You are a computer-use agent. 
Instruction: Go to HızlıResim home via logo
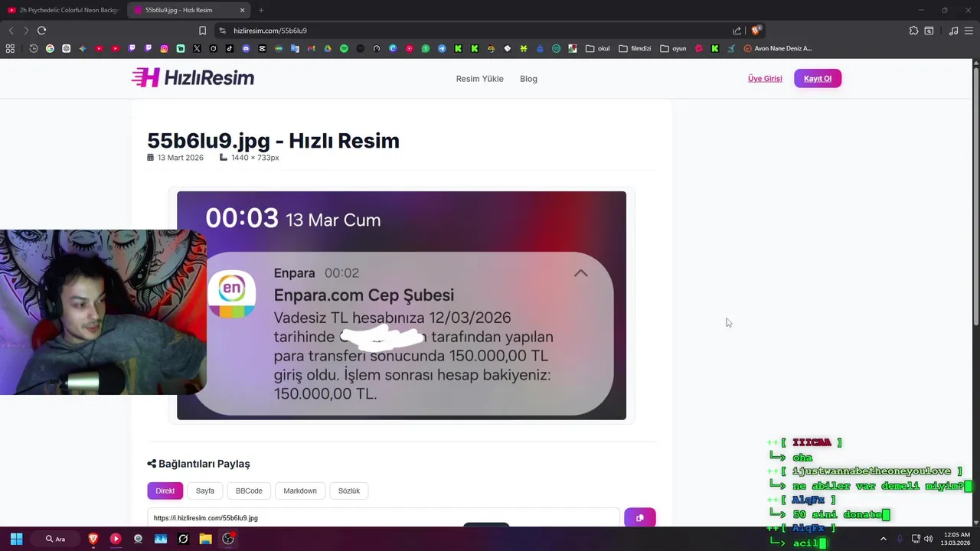193,77
